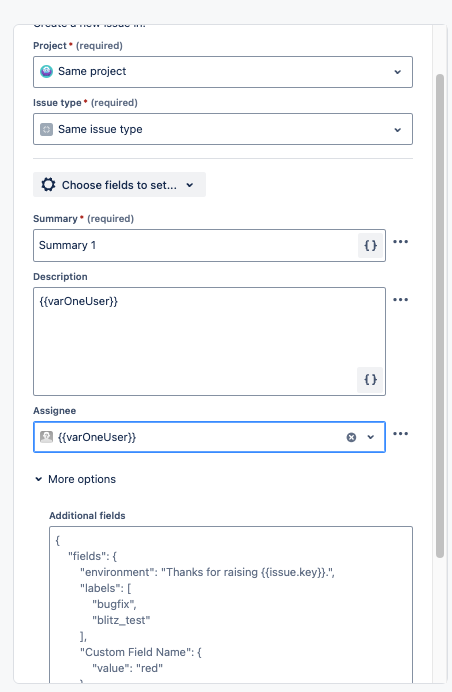Click the user avatar icon in Assignee field
The image size is (452, 692).
46,437
